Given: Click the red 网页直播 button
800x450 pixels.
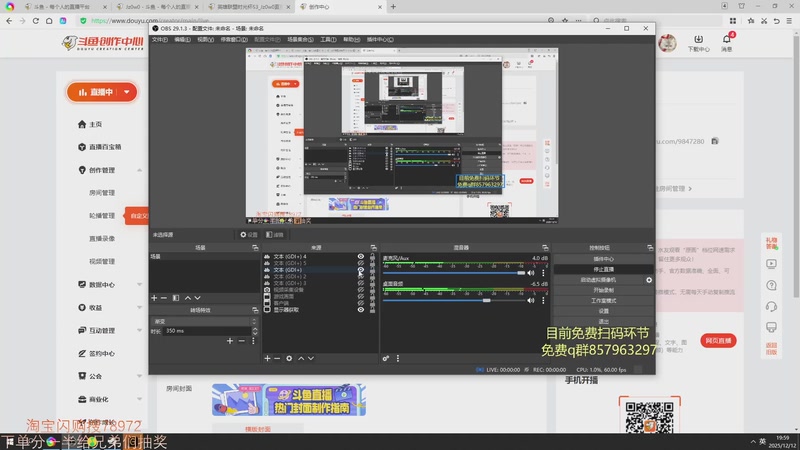Looking at the screenshot, I should click(x=718, y=341).
